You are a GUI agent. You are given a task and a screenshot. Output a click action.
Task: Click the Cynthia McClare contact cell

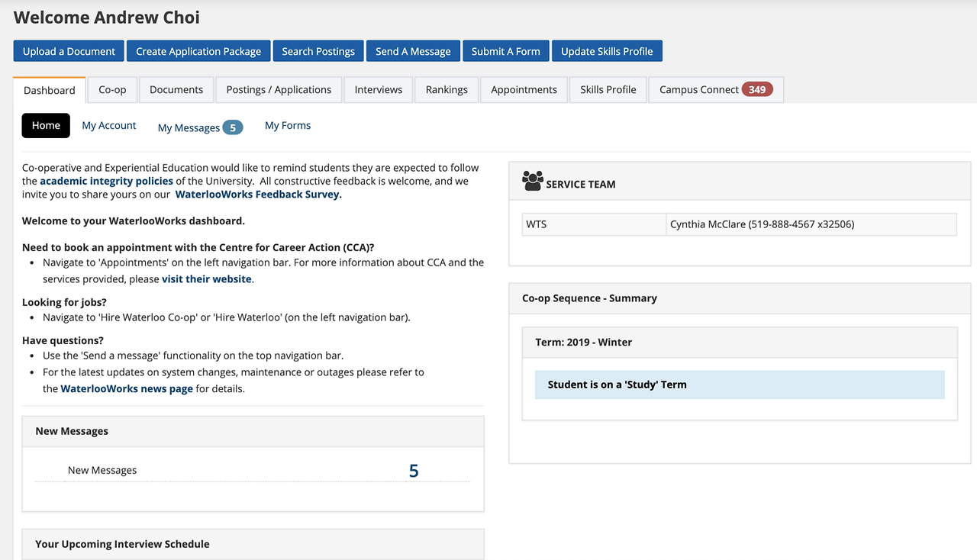811,224
